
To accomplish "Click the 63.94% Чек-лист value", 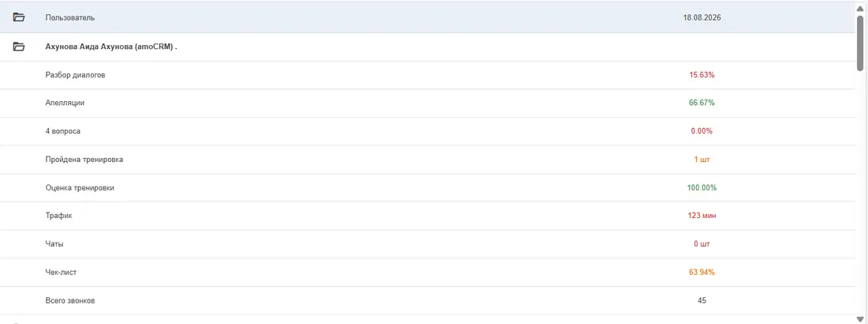I will [702, 273].
